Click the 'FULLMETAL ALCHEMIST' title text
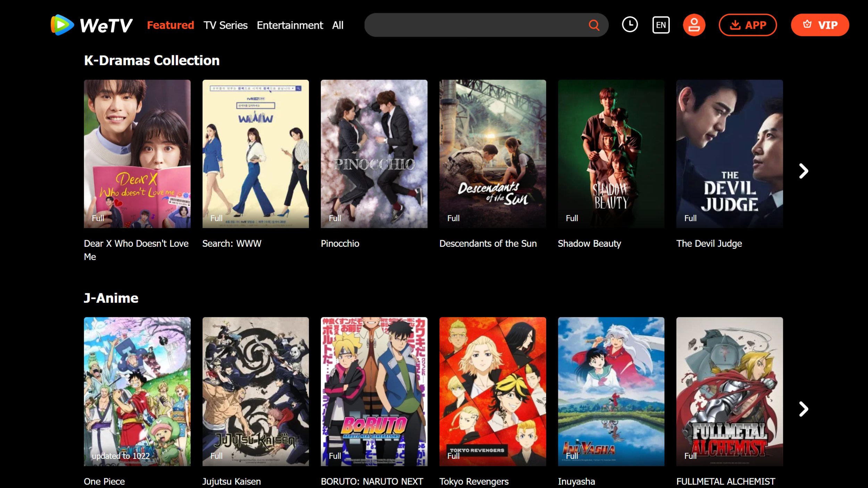This screenshot has height=488, width=868. 726,481
